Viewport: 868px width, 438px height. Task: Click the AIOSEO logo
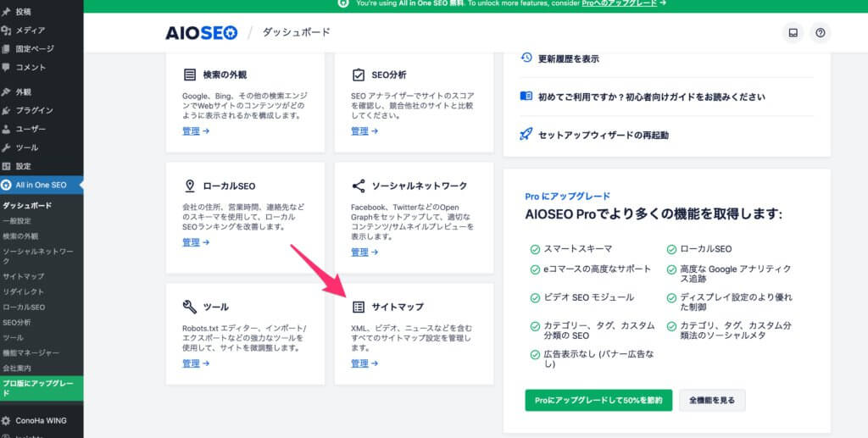202,33
